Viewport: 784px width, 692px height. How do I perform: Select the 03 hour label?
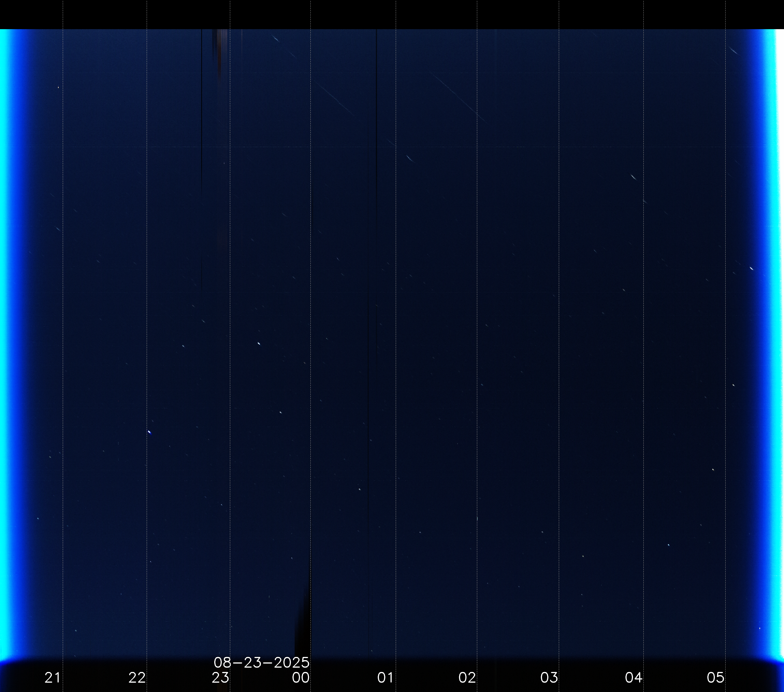(549, 678)
